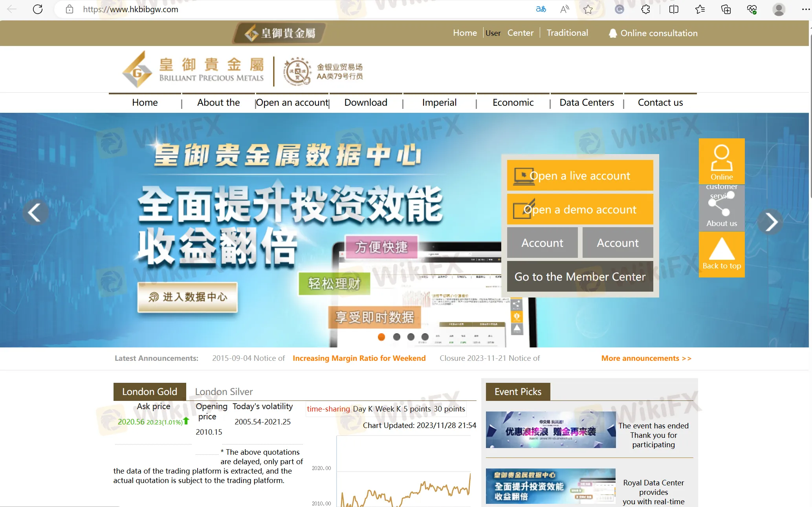Click the browser refresh icon

pos(38,9)
